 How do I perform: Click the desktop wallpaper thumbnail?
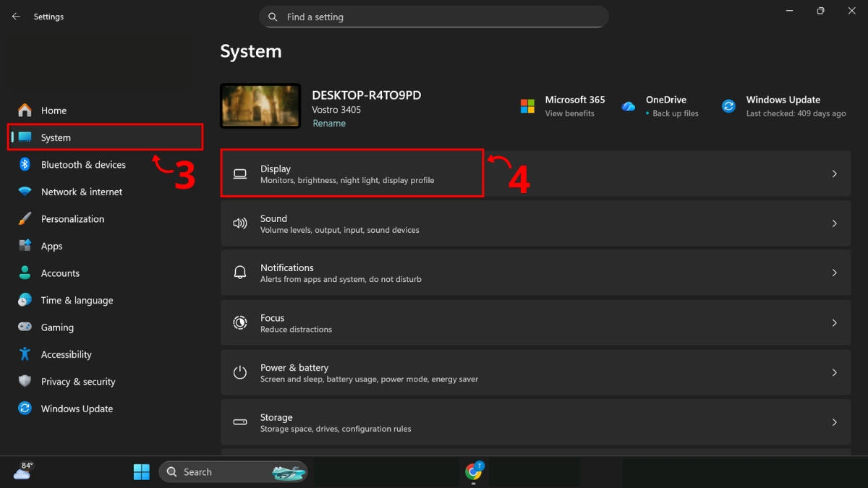pyautogui.click(x=260, y=106)
